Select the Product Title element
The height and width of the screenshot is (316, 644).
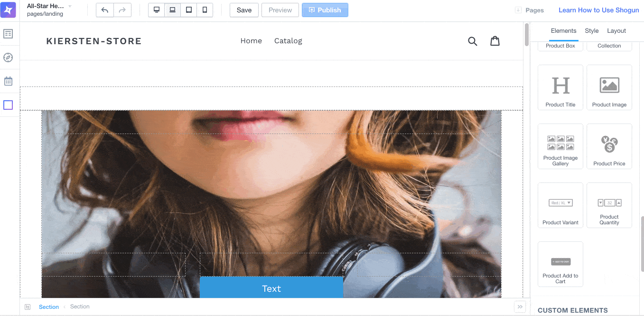pyautogui.click(x=560, y=88)
